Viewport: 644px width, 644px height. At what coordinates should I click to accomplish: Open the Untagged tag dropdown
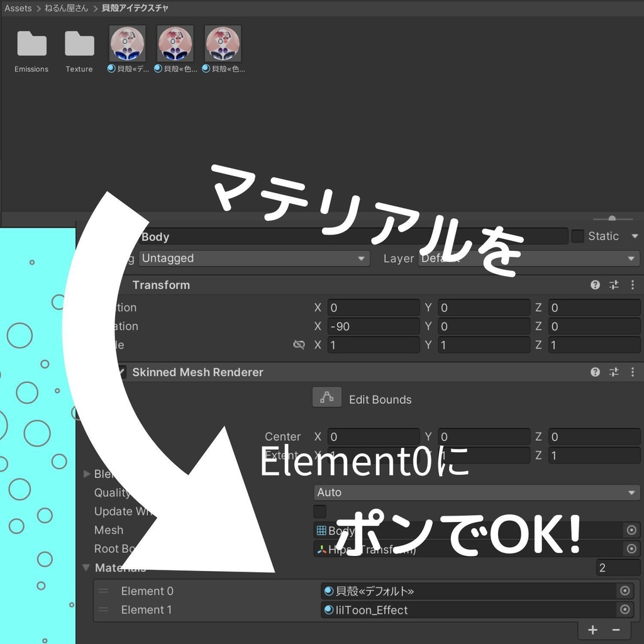pyautogui.click(x=254, y=258)
